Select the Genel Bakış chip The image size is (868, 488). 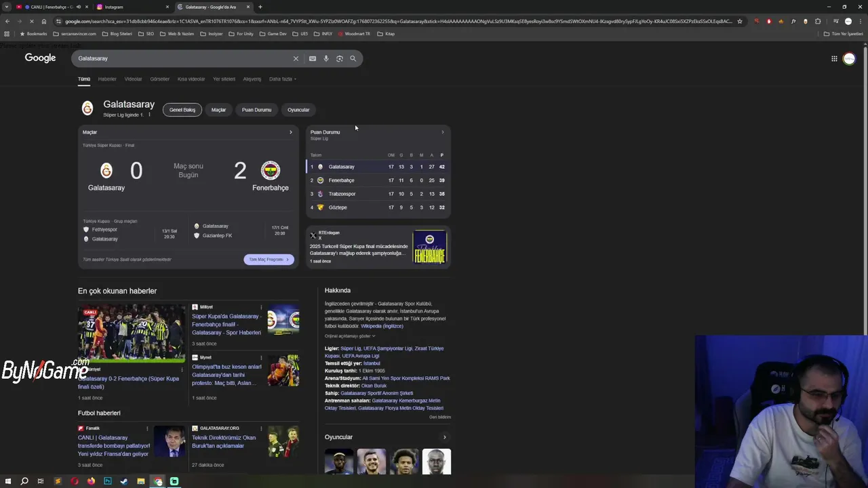click(182, 110)
